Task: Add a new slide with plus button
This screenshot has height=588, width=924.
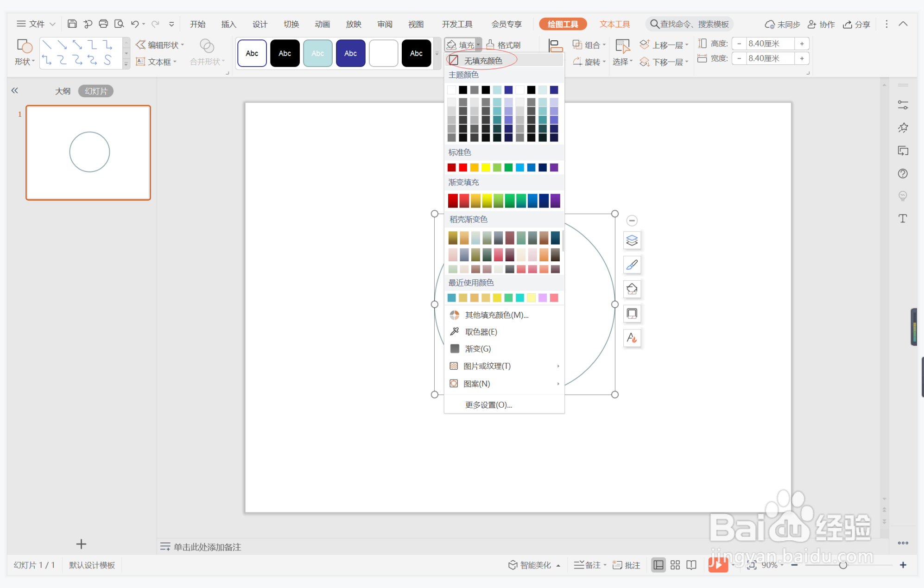Action: coord(81,544)
